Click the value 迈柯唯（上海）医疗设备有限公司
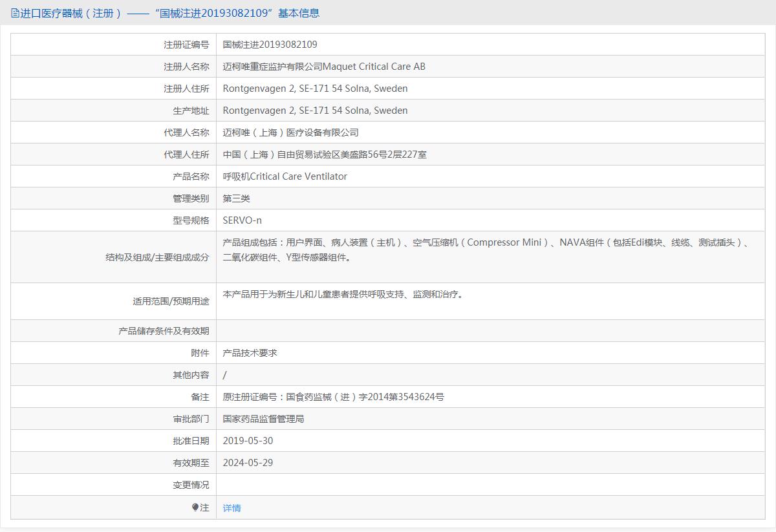 point(291,133)
